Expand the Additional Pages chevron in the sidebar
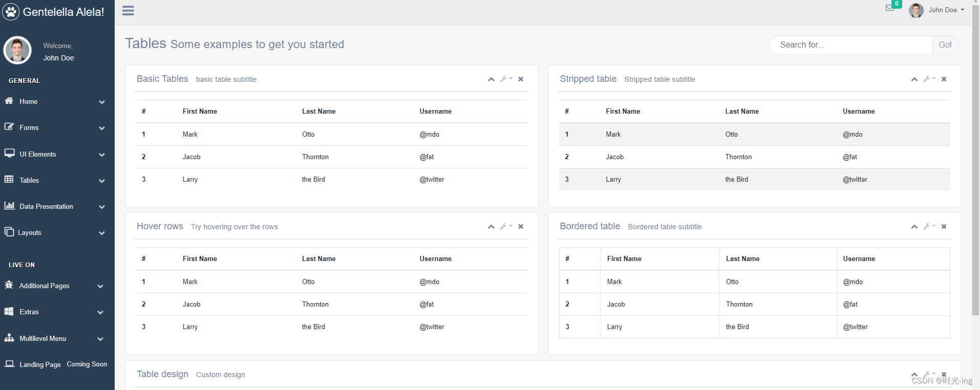980x390 pixels. pyautogui.click(x=100, y=286)
